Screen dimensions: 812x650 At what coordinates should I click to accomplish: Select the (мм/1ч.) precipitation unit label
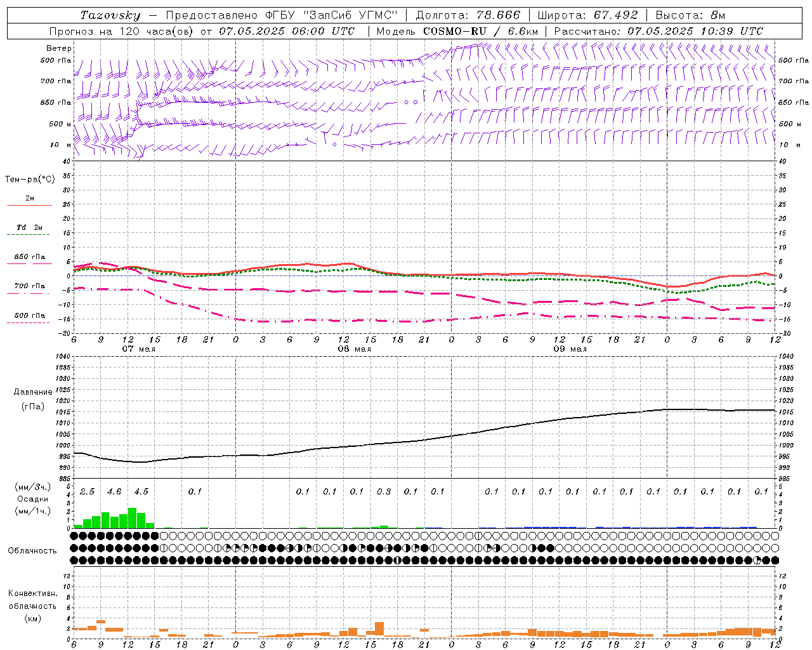coord(32,510)
